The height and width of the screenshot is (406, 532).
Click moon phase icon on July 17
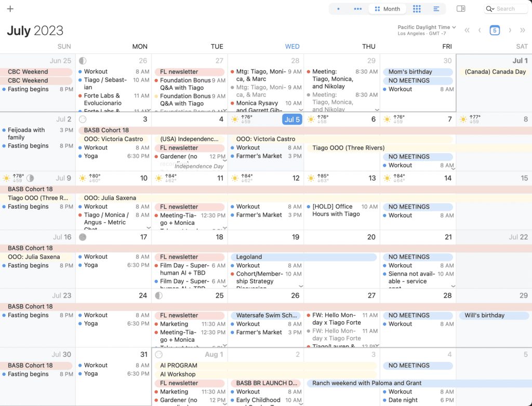pos(83,237)
